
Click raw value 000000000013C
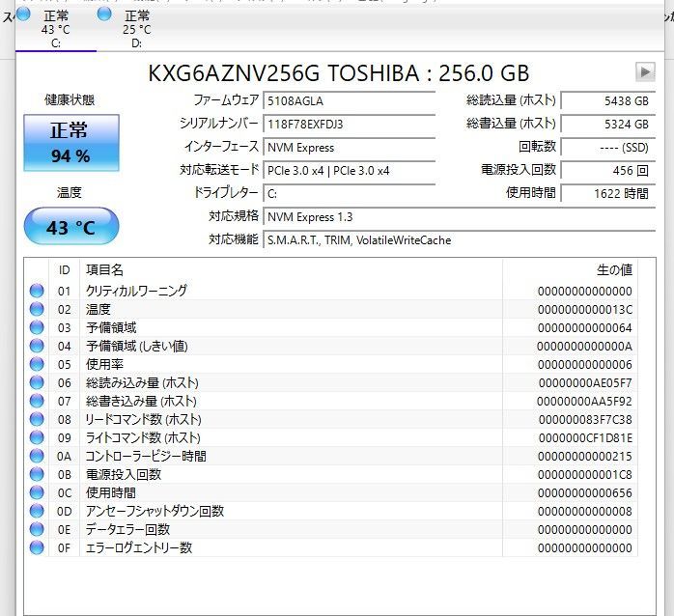[x=585, y=310]
